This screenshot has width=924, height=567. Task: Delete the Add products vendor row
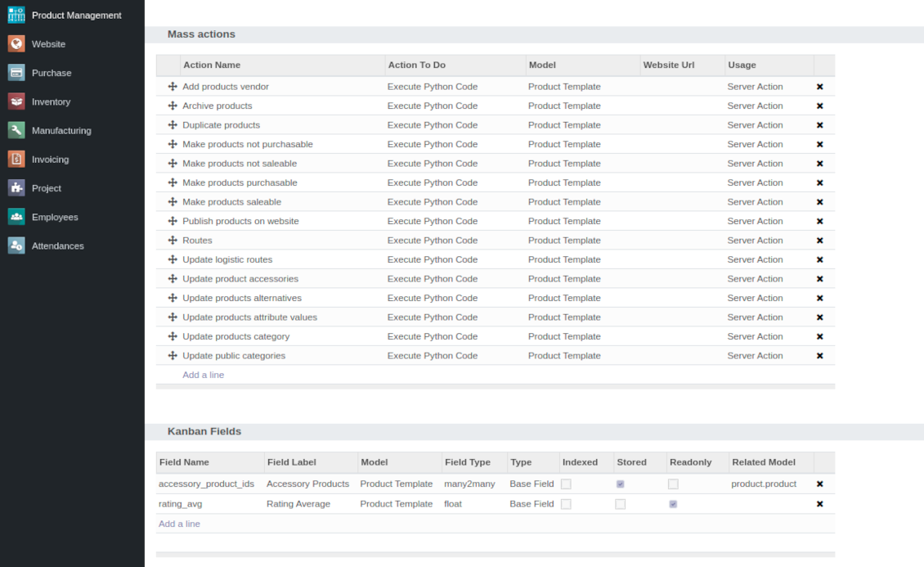coord(819,87)
